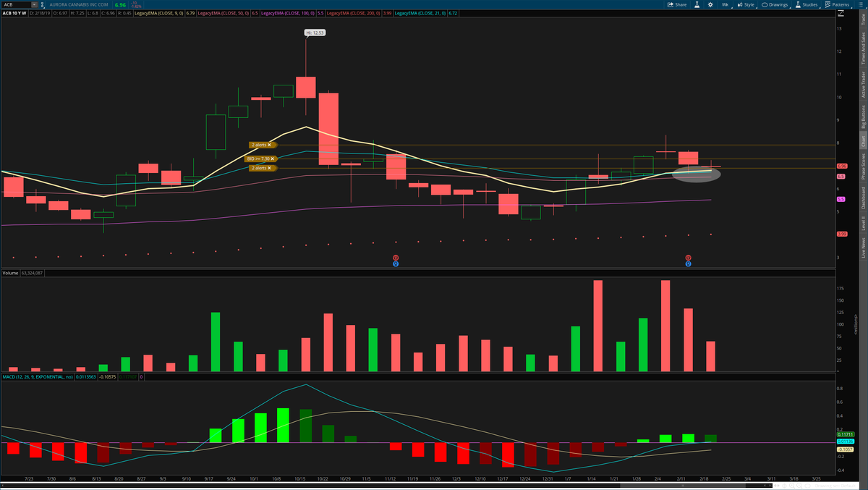
Task: Remove the lower '2 alerts' marker
Action: coord(269,168)
